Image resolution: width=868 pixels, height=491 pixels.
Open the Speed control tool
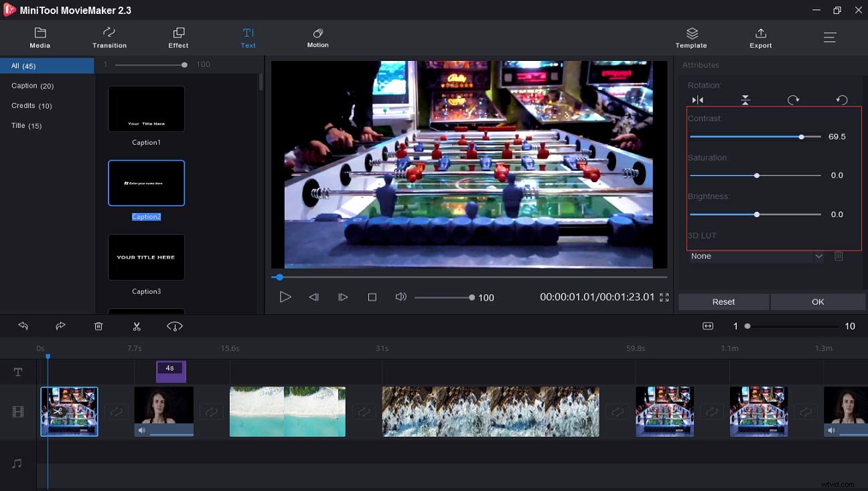pyautogui.click(x=175, y=326)
